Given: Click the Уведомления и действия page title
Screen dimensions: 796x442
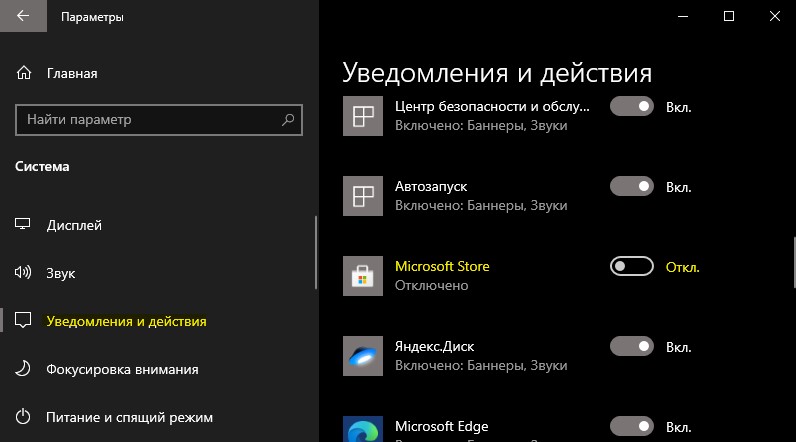Looking at the screenshot, I should click(497, 73).
